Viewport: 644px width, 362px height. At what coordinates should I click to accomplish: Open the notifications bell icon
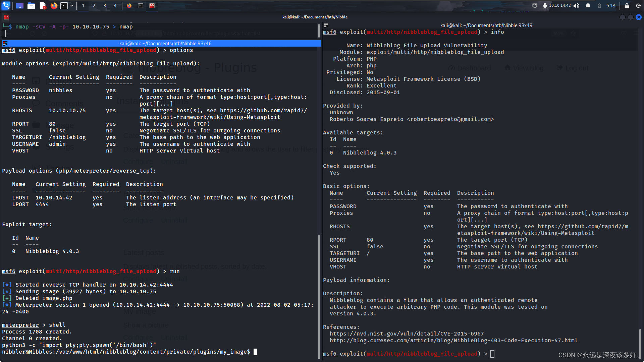588,6
